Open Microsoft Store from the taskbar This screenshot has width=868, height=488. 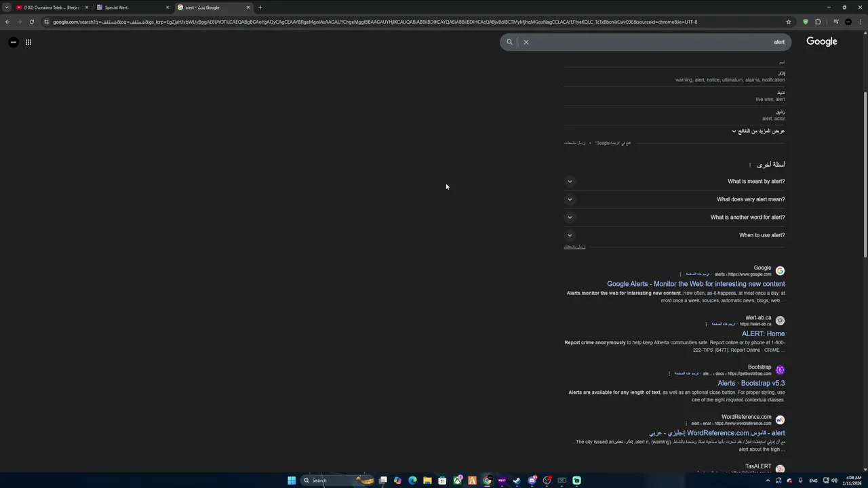click(x=442, y=481)
